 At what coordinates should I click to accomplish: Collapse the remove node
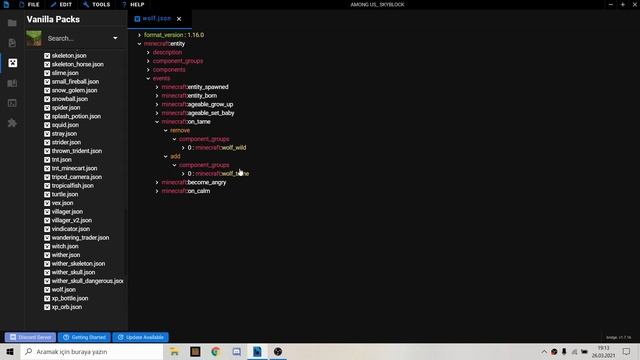coord(166,131)
